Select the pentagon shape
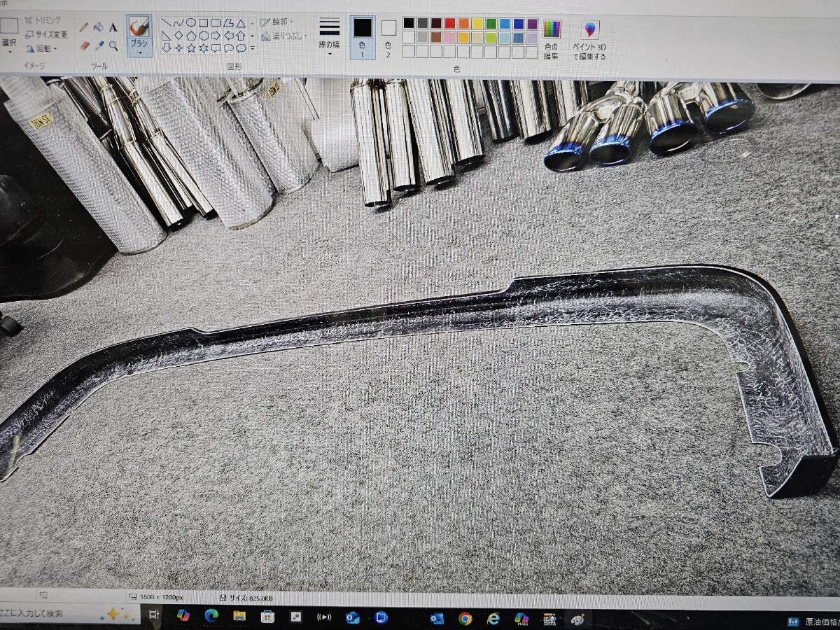840x630 pixels. 191,35
